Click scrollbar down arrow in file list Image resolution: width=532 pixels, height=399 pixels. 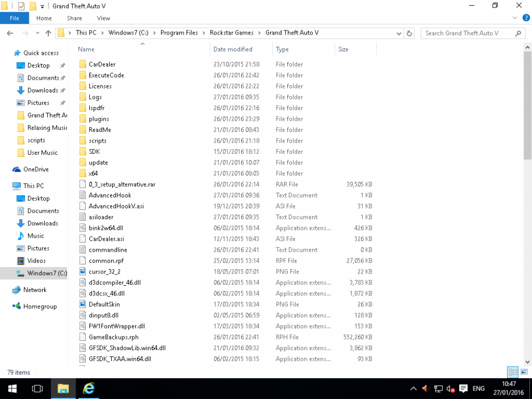click(527, 362)
